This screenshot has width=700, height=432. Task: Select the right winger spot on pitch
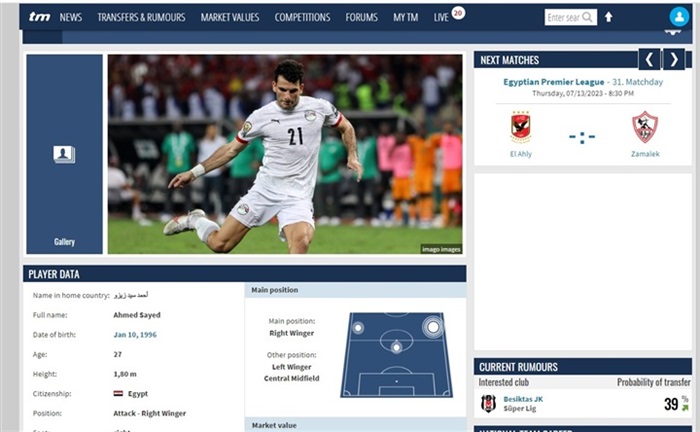coord(433,327)
